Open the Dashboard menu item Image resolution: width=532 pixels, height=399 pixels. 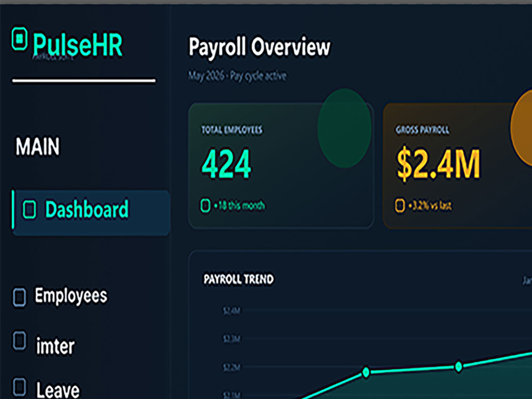click(x=91, y=213)
